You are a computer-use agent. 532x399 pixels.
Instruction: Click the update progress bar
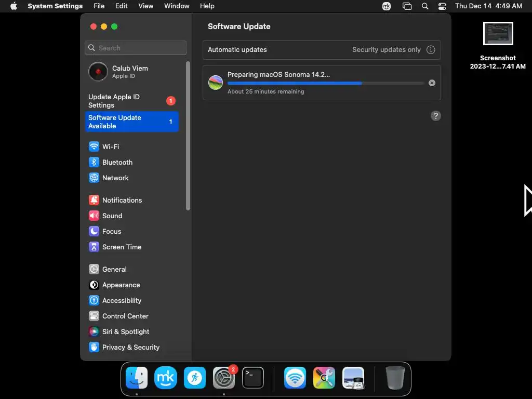tap(326, 83)
